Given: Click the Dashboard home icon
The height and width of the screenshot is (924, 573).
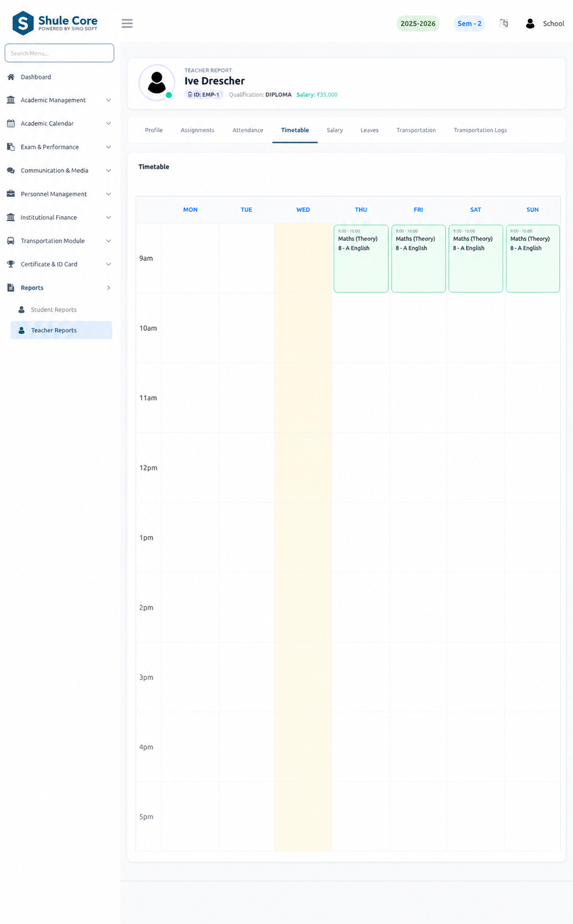Looking at the screenshot, I should point(10,77).
